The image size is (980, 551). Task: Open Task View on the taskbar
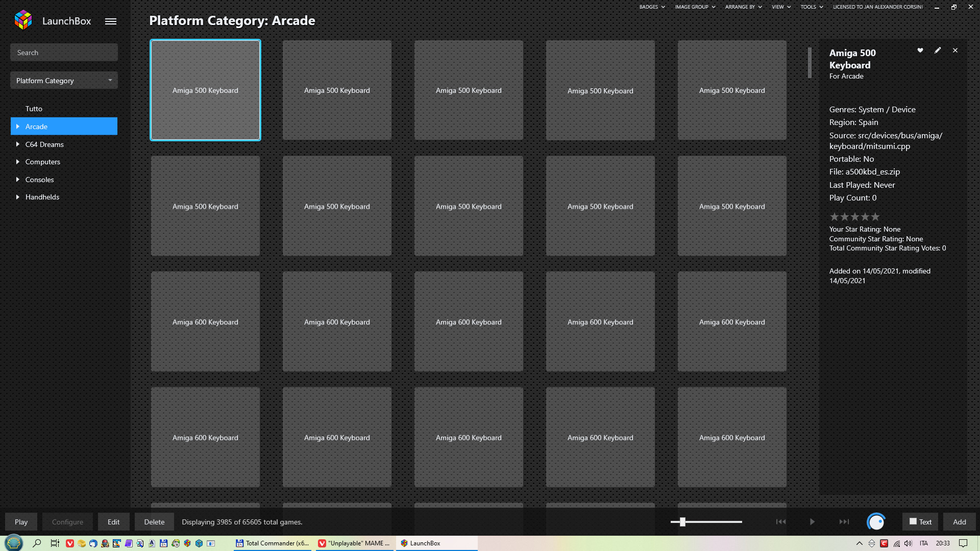coord(55,543)
